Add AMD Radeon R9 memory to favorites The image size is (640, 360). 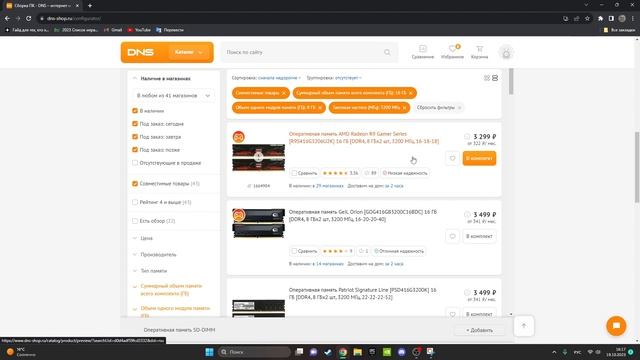point(452,158)
